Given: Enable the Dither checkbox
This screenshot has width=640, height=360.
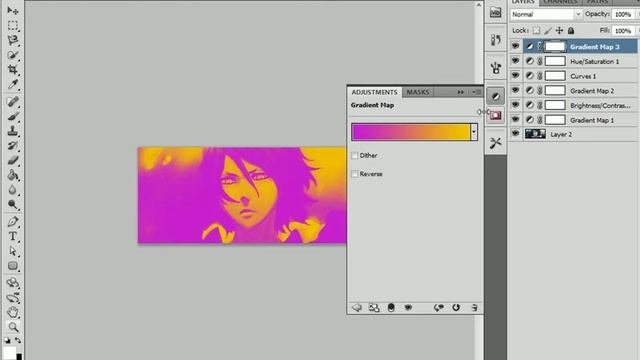Looking at the screenshot, I should 355,156.
